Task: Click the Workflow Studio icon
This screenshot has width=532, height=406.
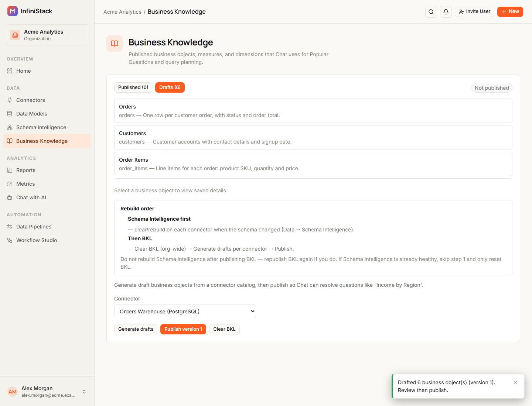Action: pyautogui.click(x=10, y=240)
